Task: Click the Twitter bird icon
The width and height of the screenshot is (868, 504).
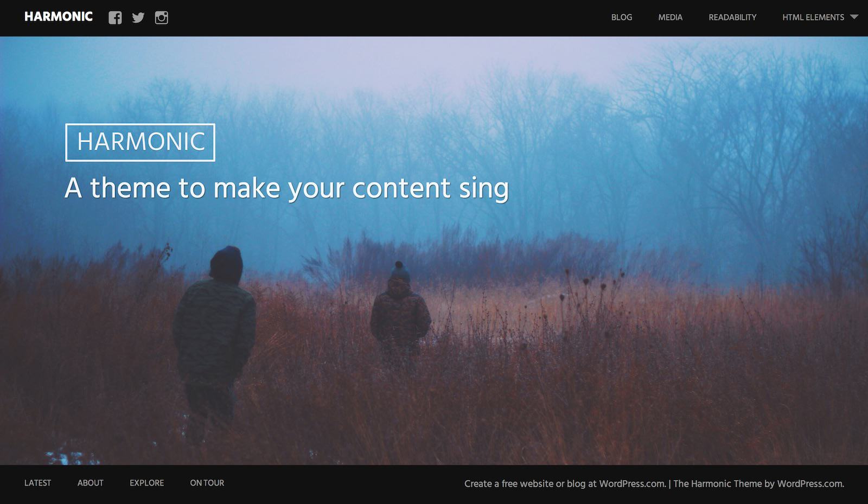Action: pos(138,18)
